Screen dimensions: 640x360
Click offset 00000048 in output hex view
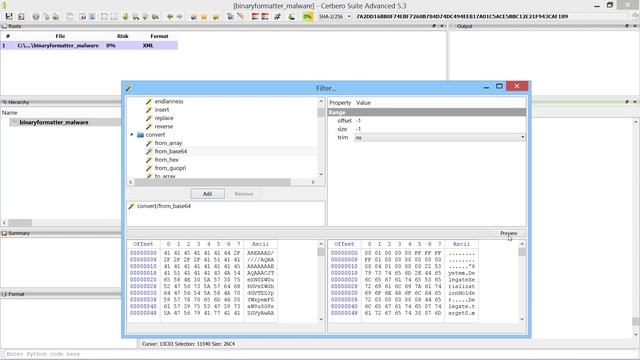[344, 313]
